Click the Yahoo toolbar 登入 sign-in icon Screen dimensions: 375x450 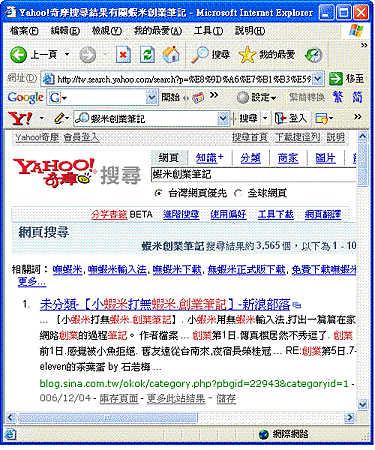[280, 118]
